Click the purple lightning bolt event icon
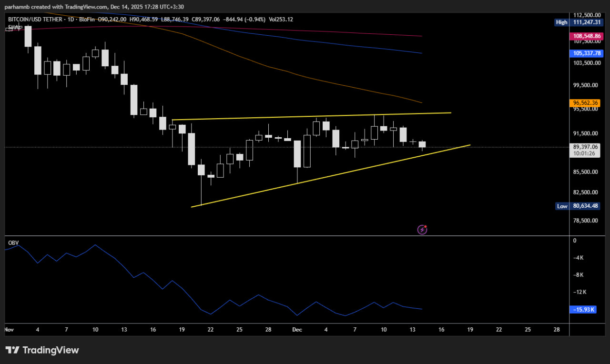This screenshot has width=610, height=364. pos(422,230)
